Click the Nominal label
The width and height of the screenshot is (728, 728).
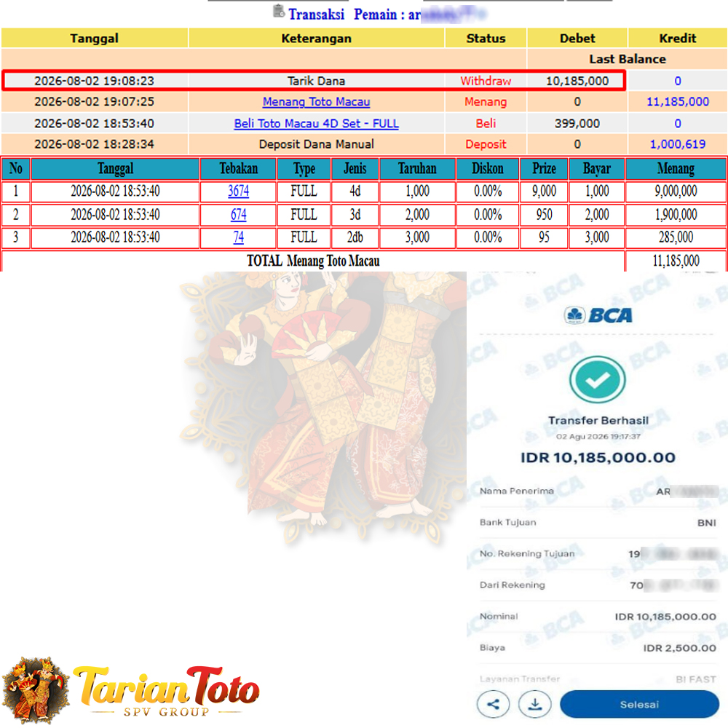(x=499, y=616)
